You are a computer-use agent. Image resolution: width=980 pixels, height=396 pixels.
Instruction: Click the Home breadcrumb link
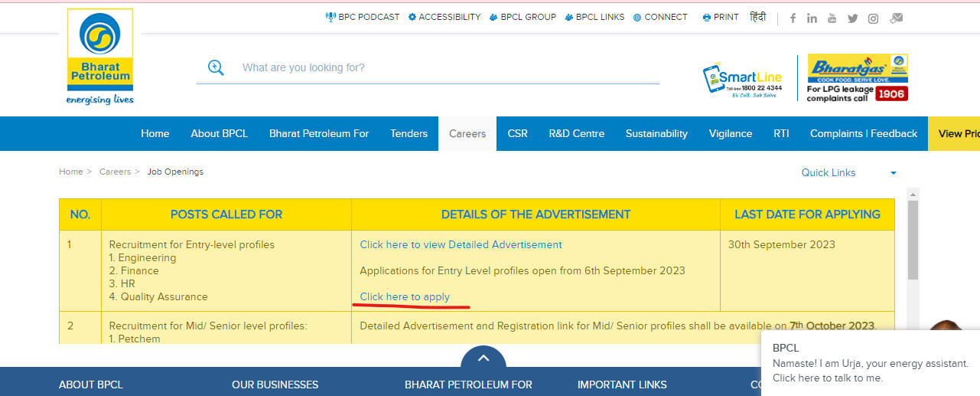71,172
